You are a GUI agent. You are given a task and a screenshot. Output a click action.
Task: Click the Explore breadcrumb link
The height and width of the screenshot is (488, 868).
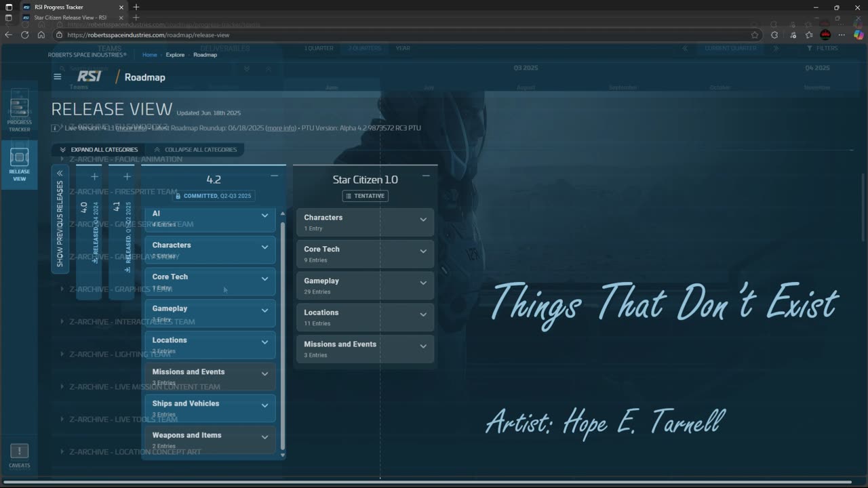coord(175,55)
